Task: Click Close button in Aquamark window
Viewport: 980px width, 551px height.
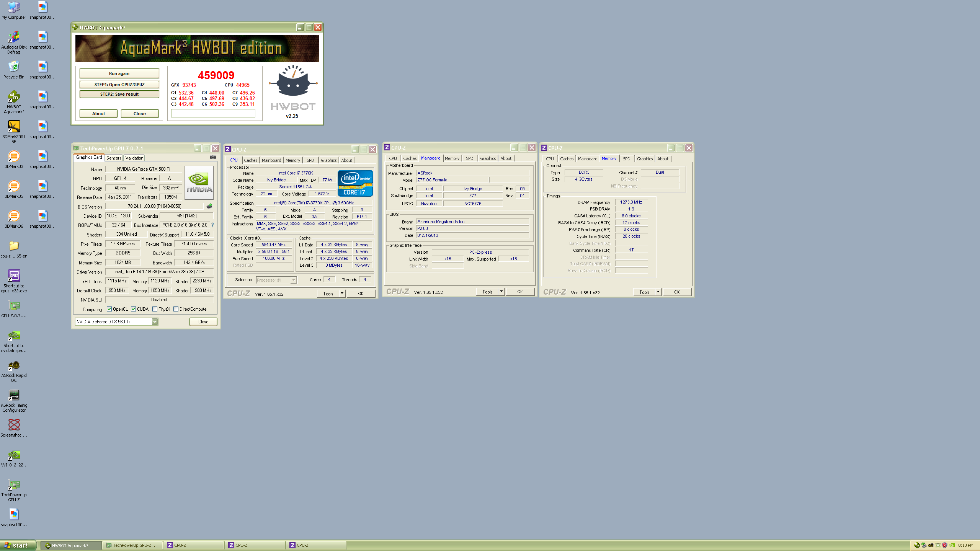Action: (140, 114)
